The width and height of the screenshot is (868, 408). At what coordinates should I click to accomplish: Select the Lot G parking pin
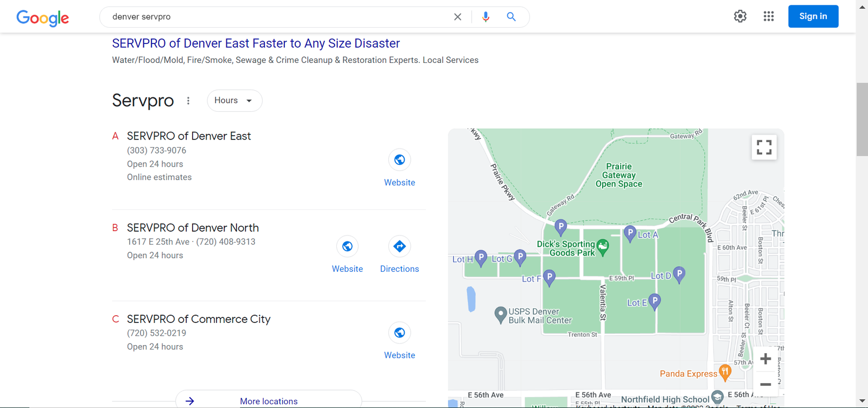coord(520,257)
